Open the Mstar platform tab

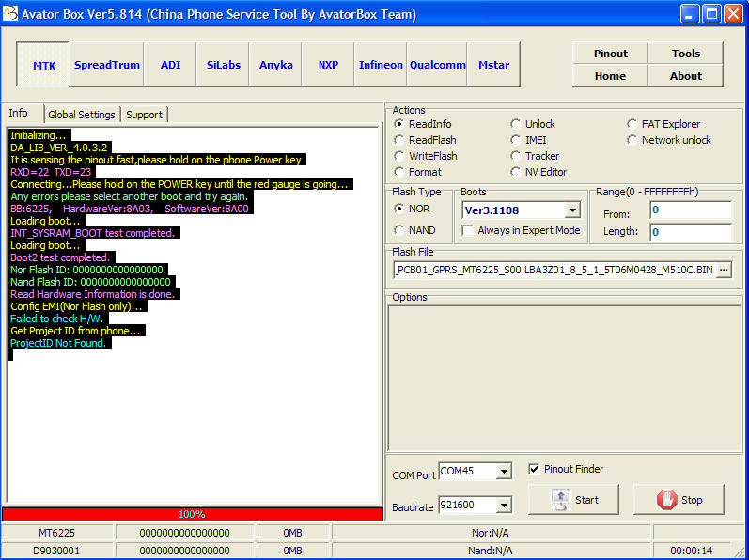click(x=494, y=65)
